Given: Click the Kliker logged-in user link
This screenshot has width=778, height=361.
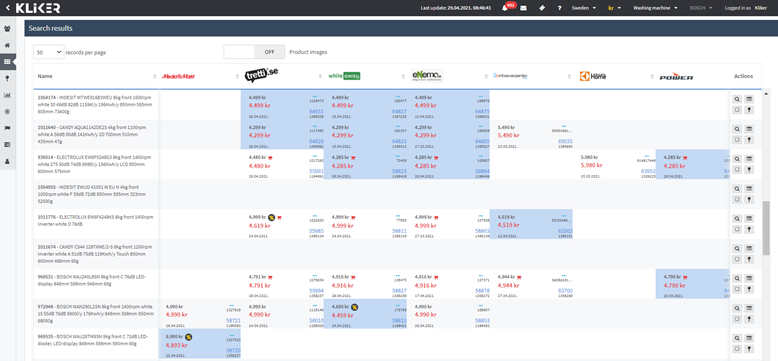Looking at the screenshot, I should coord(760,8).
